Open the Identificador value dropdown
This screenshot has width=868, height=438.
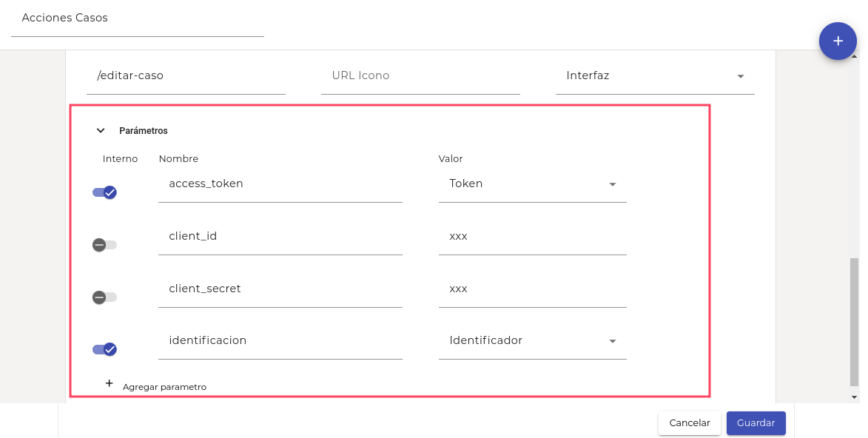(532, 341)
